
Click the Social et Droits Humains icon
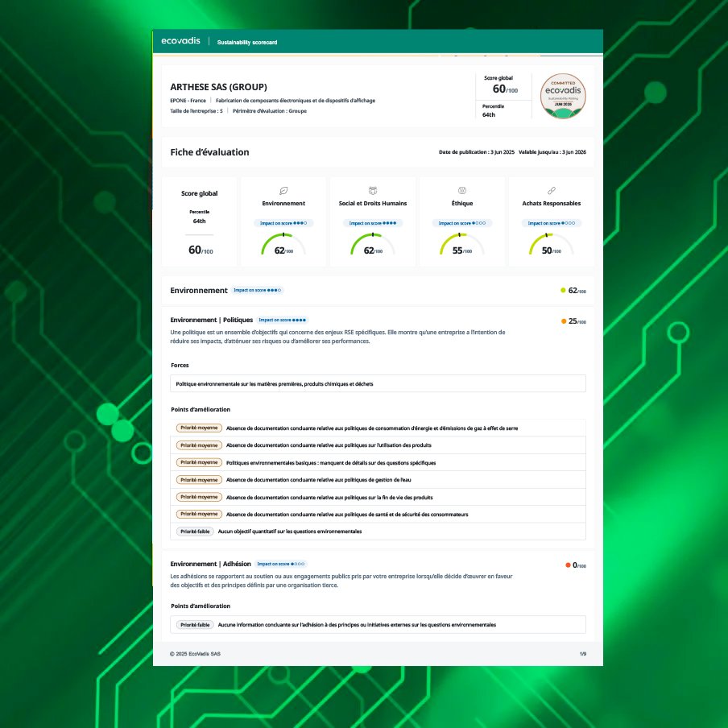372,191
